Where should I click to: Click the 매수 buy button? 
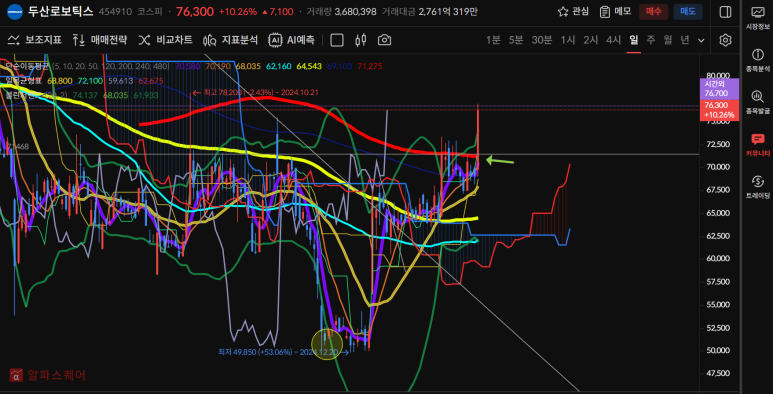(x=654, y=12)
